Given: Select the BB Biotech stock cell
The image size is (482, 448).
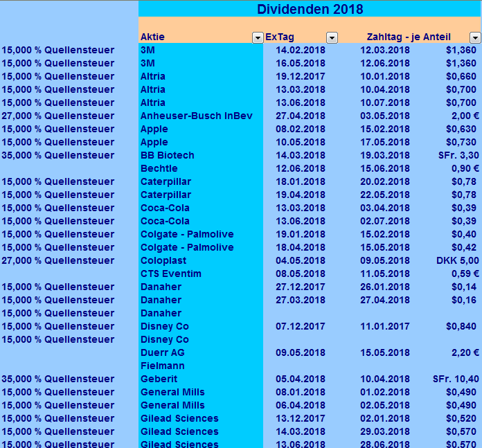Looking at the screenshot, I should (201, 155).
